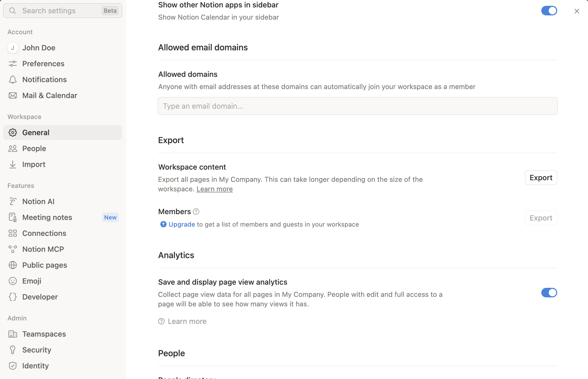The height and width of the screenshot is (379, 588).
Task: Select Notion MCP label in sidebar
Action: click(x=43, y=249)
